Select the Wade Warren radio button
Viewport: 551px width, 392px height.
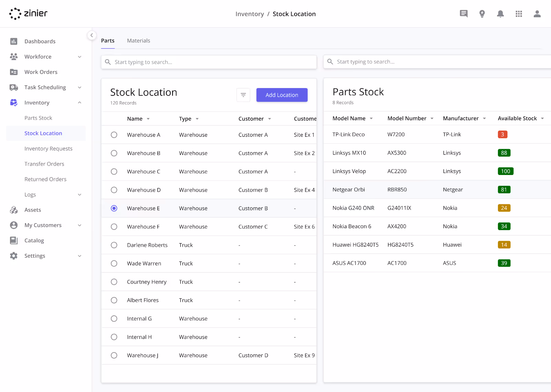pos(114,264)
